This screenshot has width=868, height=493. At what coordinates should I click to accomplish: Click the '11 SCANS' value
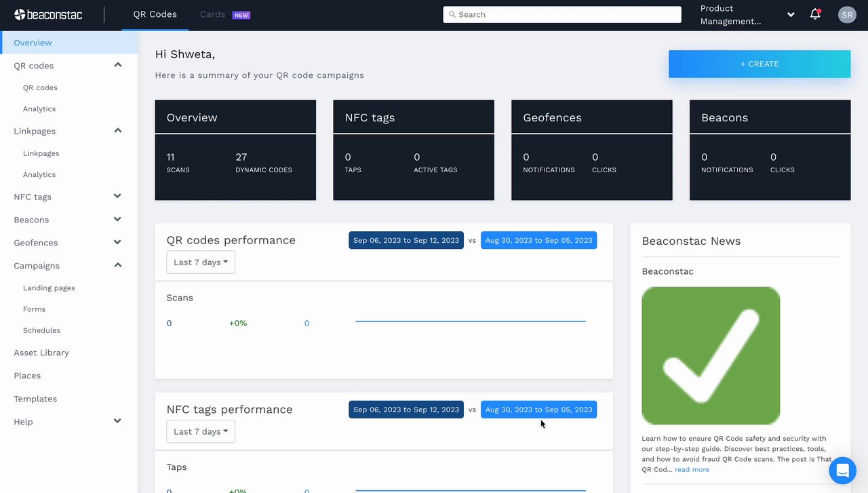[178, 163]
